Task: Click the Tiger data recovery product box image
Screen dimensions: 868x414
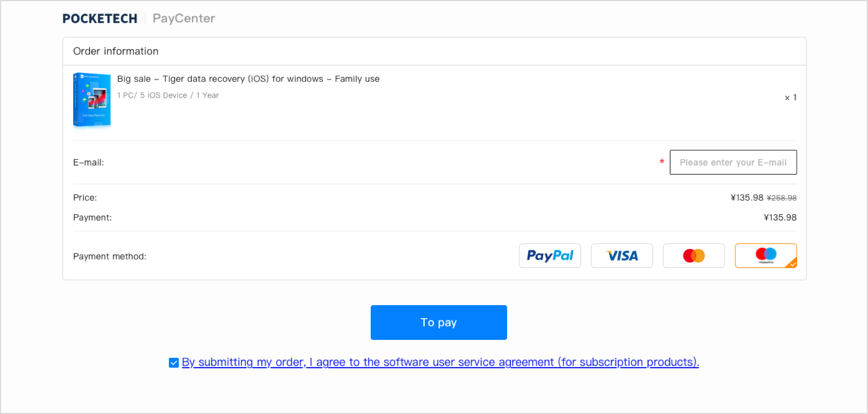Action: (x=92, y=100)
